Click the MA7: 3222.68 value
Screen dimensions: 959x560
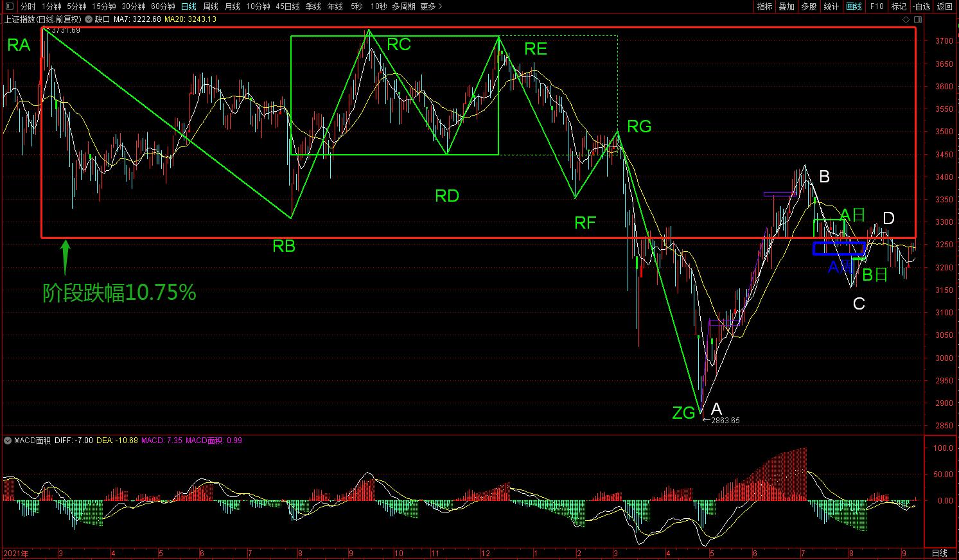click(x=137, y=19)
